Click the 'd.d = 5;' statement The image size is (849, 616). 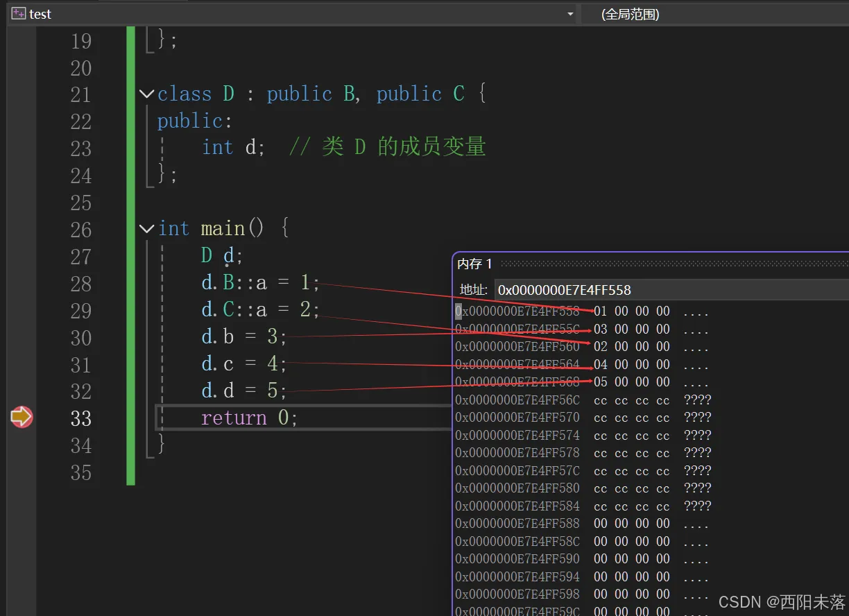tap(244, 391)
